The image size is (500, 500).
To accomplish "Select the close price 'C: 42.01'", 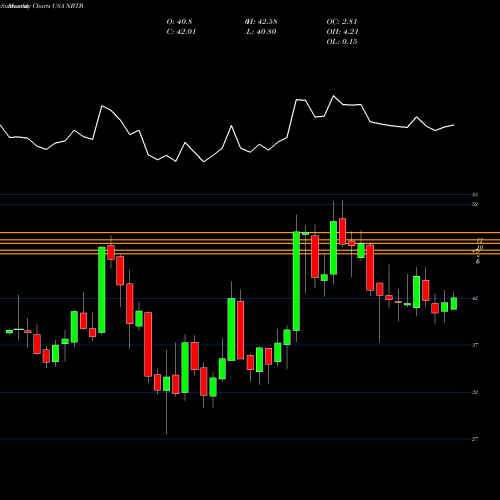I will pyautogui.click(x=181, y=32).
